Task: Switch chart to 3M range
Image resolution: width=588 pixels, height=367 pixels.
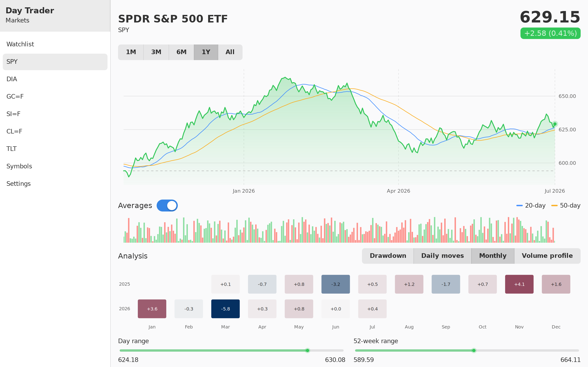Action: 156,52
